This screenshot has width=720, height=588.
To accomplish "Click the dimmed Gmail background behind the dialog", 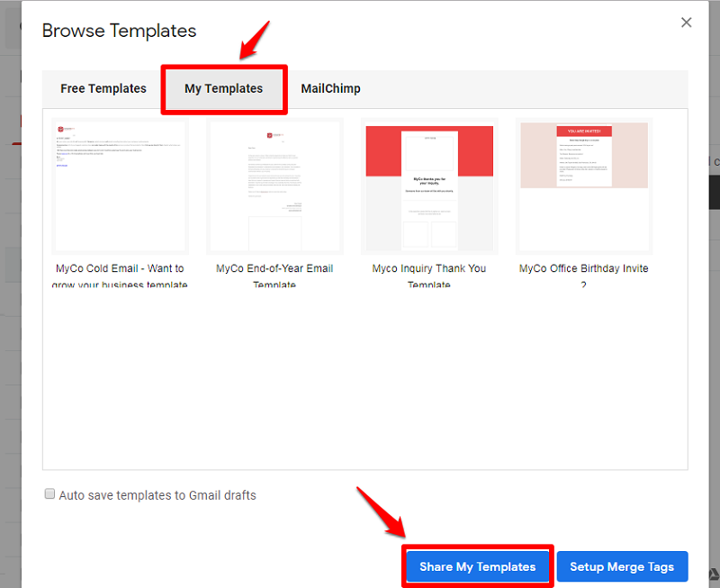I will pyautogui.click(x=9, y=360).
